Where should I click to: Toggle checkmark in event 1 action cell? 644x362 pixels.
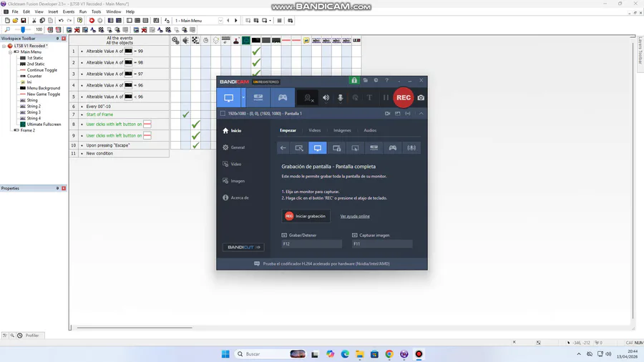256,52
